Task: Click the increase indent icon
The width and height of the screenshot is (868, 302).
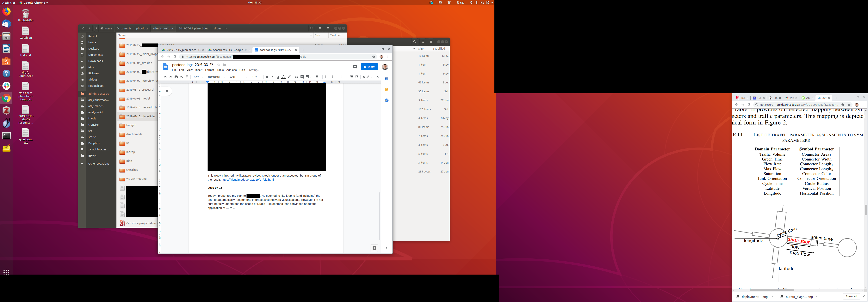Action: (x=357, y=77)
